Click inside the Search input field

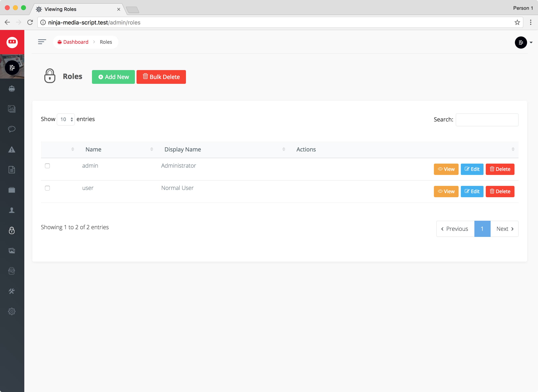(x=487, y=120)
